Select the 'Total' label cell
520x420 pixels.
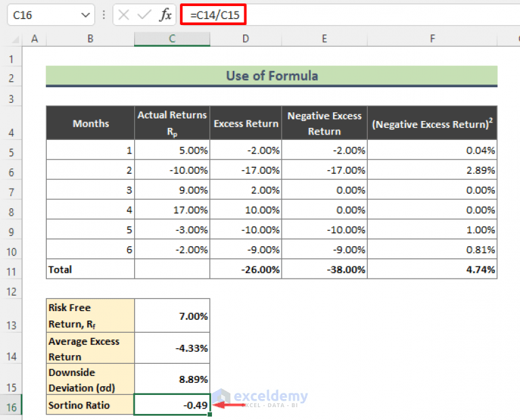coord(90,269)
